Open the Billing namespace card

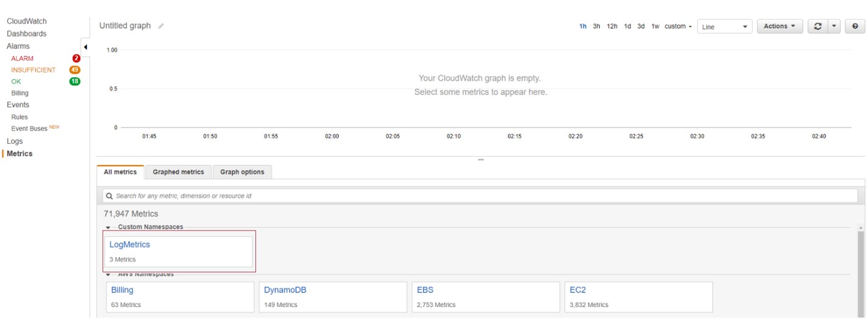coord(180,297)
